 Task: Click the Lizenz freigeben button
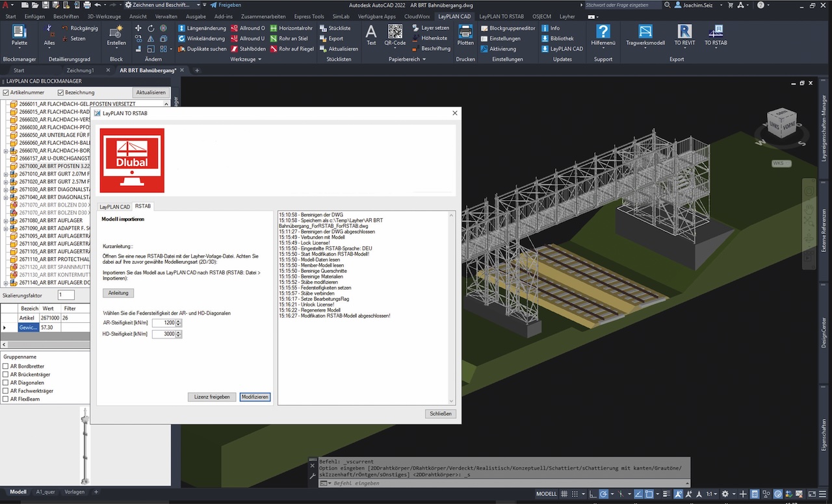point(212,397)
